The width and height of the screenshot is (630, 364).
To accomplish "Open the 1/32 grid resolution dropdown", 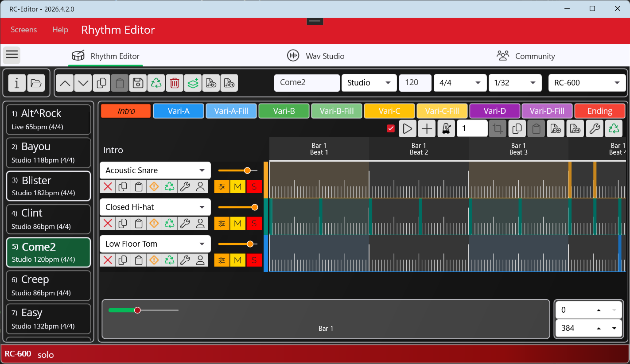I will click(x=515, y=83).
